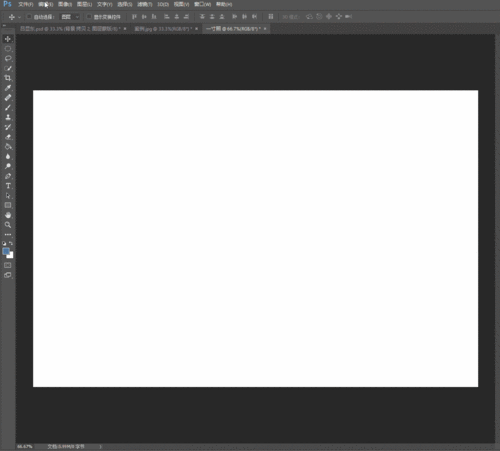Select the Eyedropper tool
Viewport: 500px width, 451px height.
pos(8,88)
